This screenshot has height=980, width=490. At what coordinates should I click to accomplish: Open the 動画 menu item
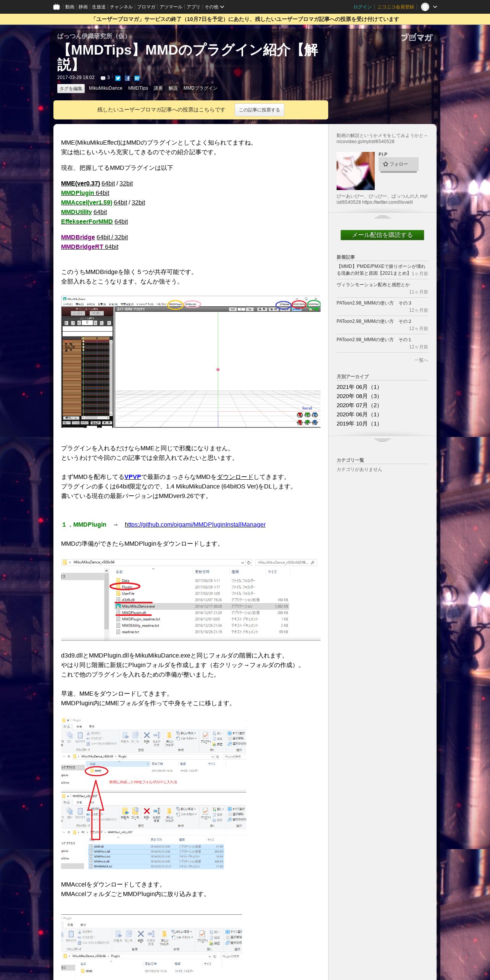tap(69, 7)
